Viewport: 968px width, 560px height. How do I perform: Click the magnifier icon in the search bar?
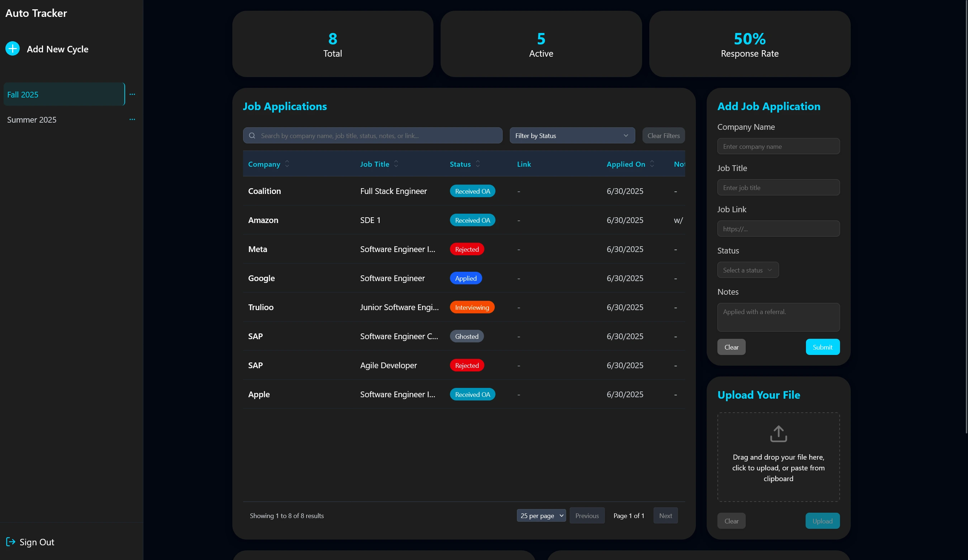pyautogui.click(x=252, y=136)
